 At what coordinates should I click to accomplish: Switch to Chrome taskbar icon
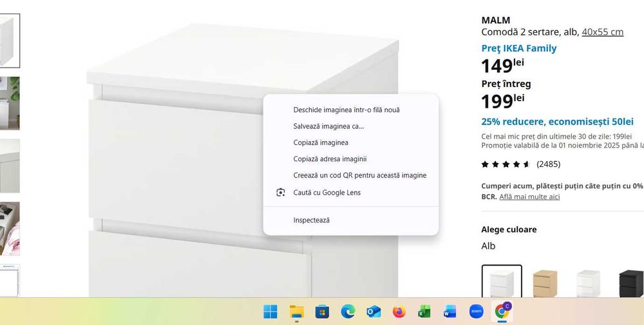[x=502, y=311]
